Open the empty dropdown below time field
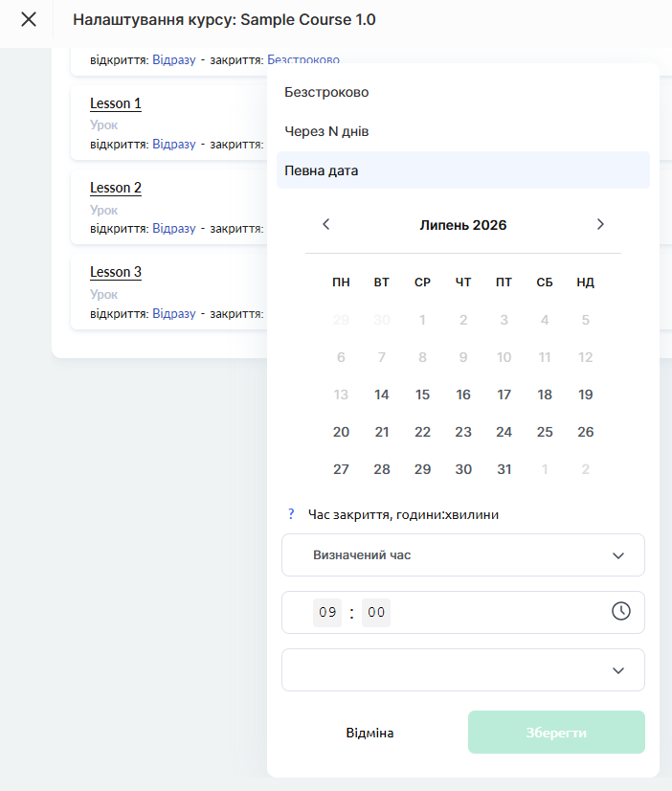This screenshot has width=672, height=791. click(x=463, y=670)
